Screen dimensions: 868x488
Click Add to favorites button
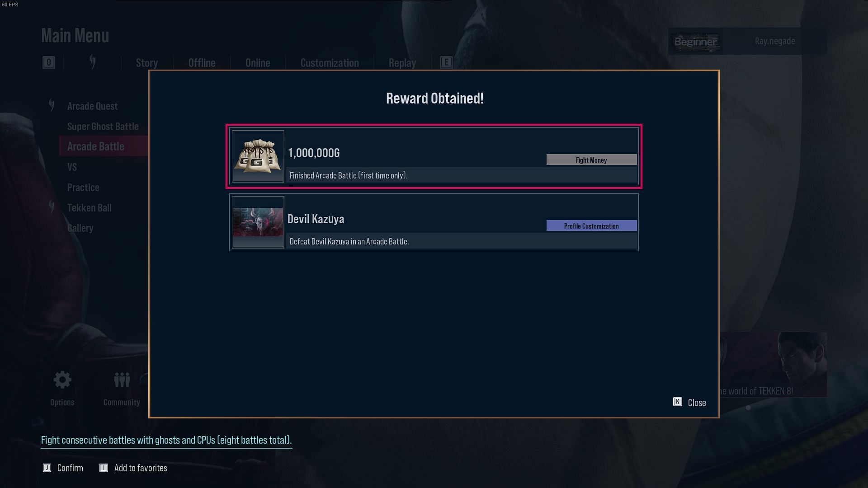click(132, 468)
